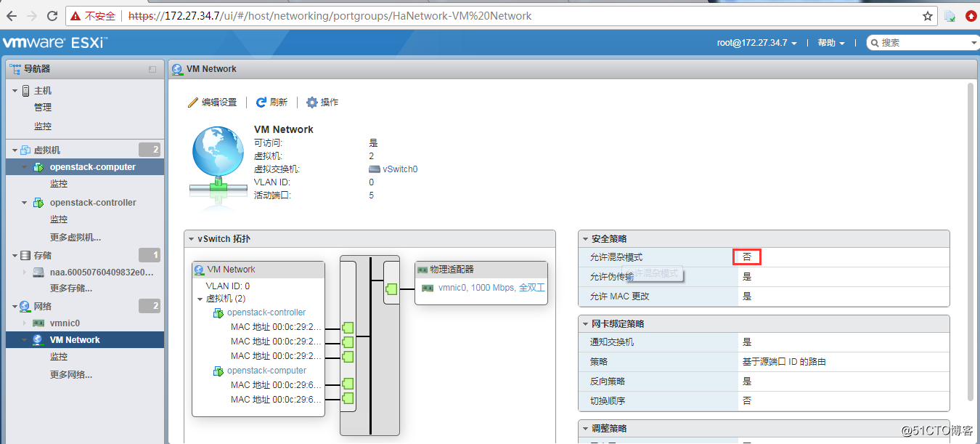
Task: Expand the naa.60050760409832e0 datastore node
Action: [25, 273]
